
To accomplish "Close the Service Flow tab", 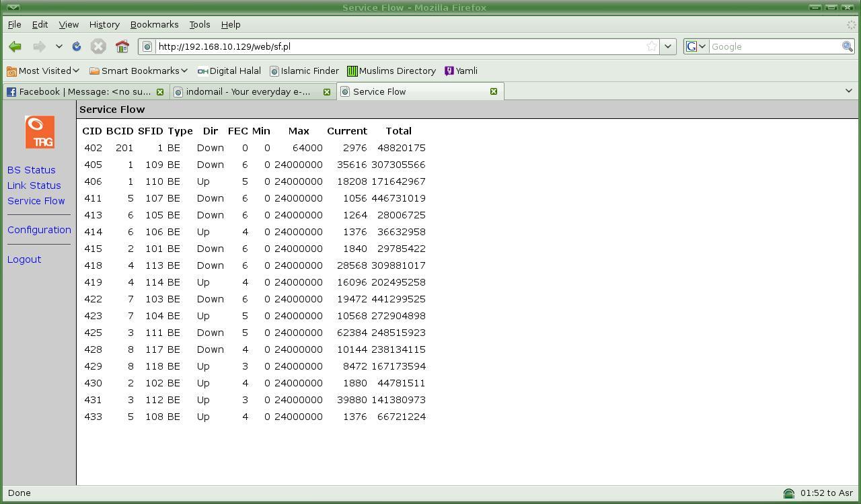I will (494, 91).
